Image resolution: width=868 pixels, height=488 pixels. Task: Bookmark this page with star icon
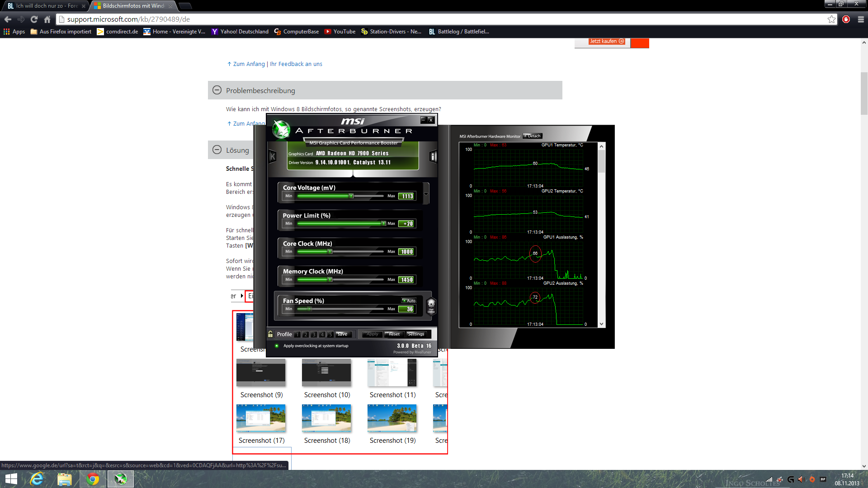(x=831, y=19)
